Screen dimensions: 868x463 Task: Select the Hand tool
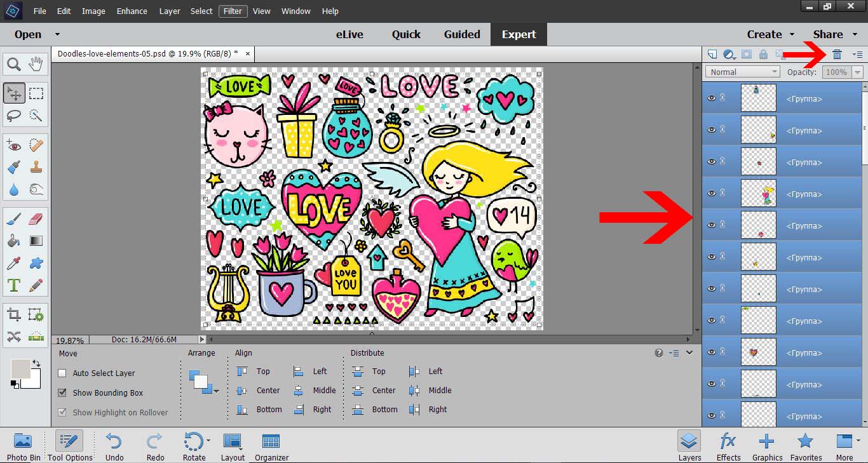[36, 64]
